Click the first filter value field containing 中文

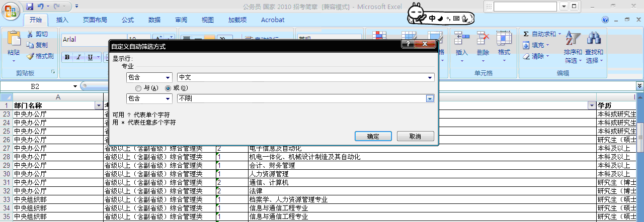(x=302, y=77)
